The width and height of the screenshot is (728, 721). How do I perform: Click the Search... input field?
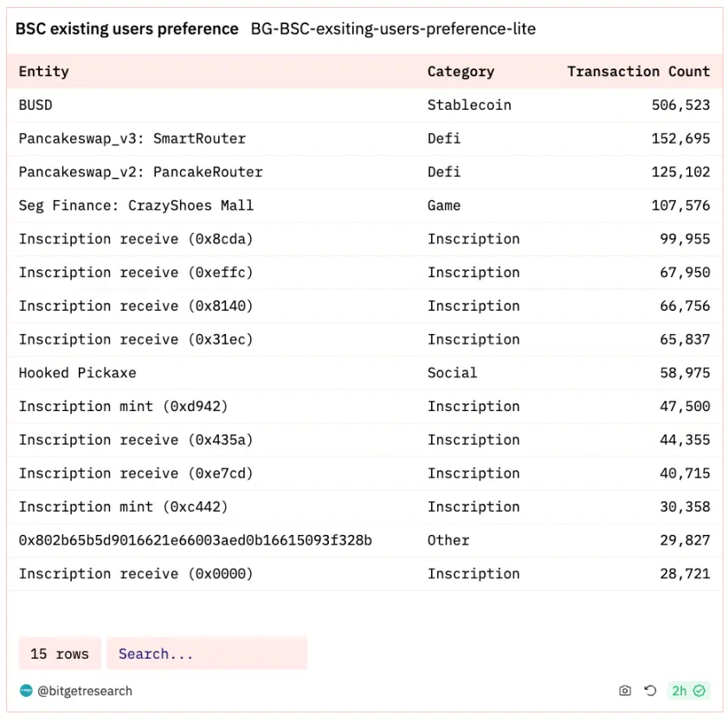[x=207, y=653]
